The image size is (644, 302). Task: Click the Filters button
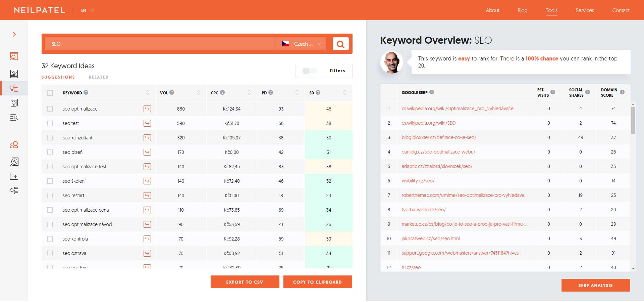point(337,71)
